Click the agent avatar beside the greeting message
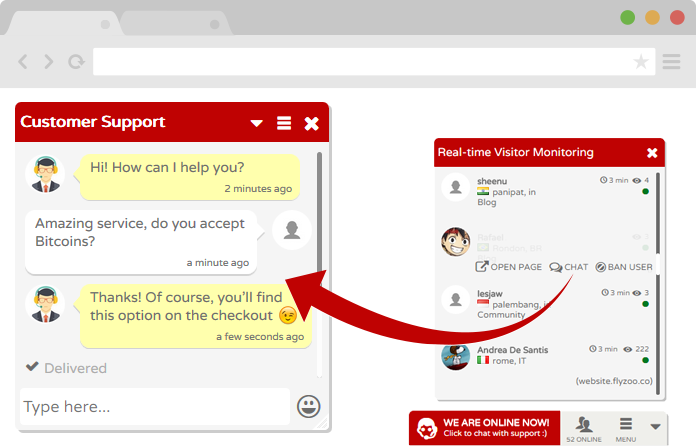 click(45, 174)
